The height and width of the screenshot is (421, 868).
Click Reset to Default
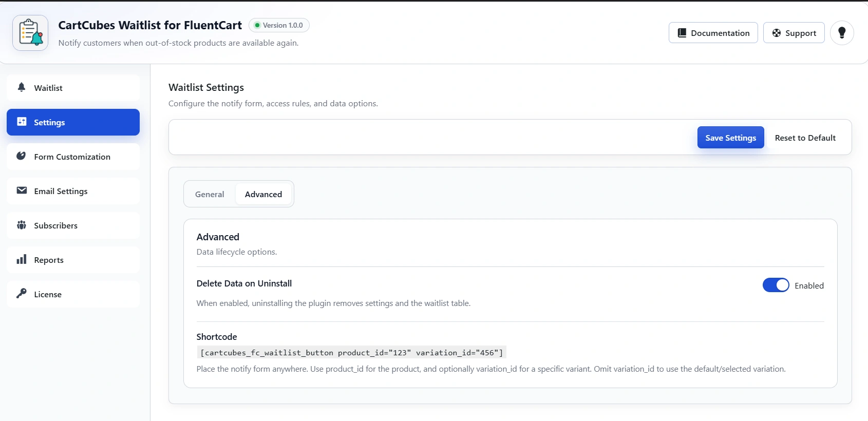coord(805,138)
